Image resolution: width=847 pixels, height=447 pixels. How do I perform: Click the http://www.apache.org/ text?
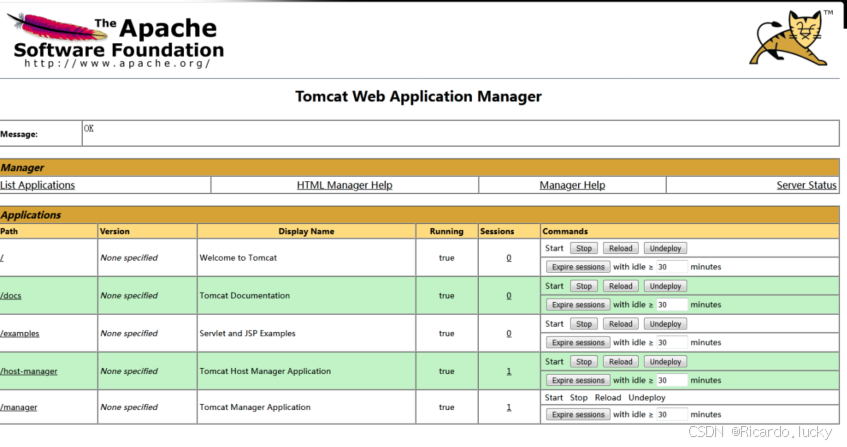coord(117,64)
